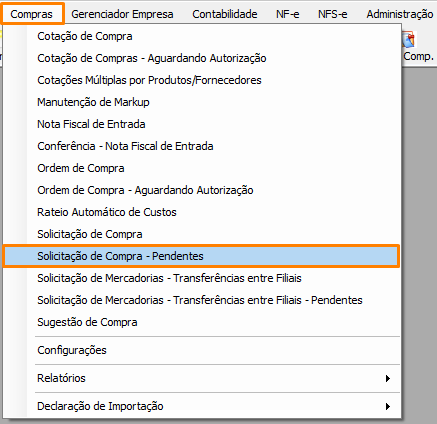Open the Contabilidade menu
Image resolution: width=437 pixels, height=424 pixels.
point(225,14)
